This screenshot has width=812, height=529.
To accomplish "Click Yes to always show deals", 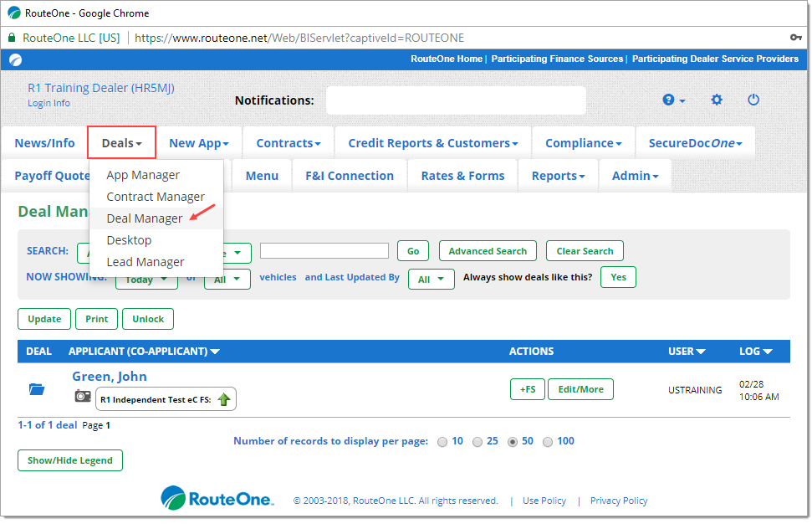I will pyautogui.click(x=618, y=277).
